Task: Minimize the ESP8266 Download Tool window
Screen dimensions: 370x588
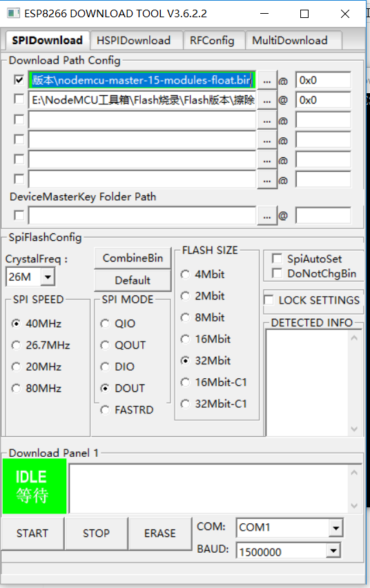Action: click(264, 14)
